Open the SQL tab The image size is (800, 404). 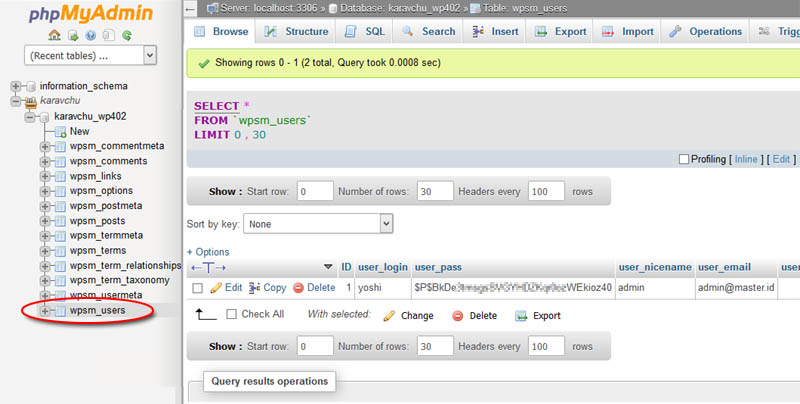(365, 32)
